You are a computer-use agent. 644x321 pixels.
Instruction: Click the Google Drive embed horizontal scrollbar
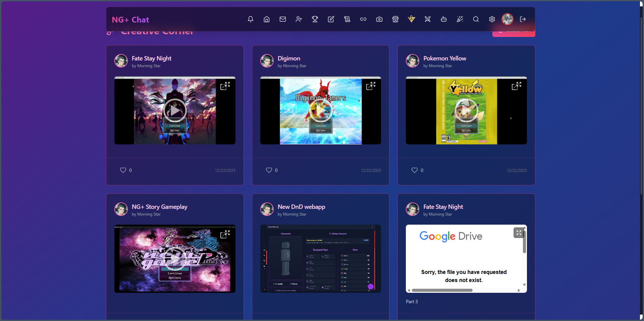(x=442, y=290)
